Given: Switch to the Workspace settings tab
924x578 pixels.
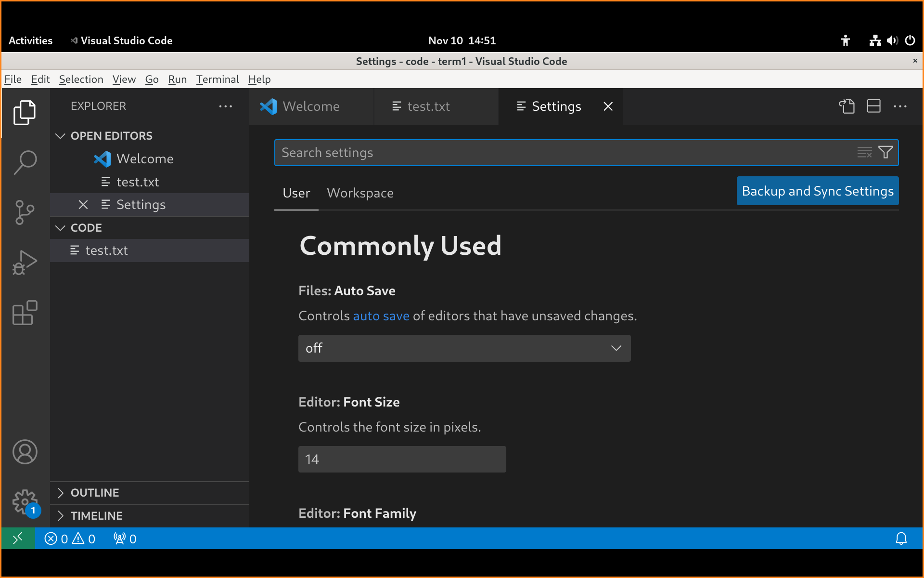Looking at the screenshot, I should [360, 193].
